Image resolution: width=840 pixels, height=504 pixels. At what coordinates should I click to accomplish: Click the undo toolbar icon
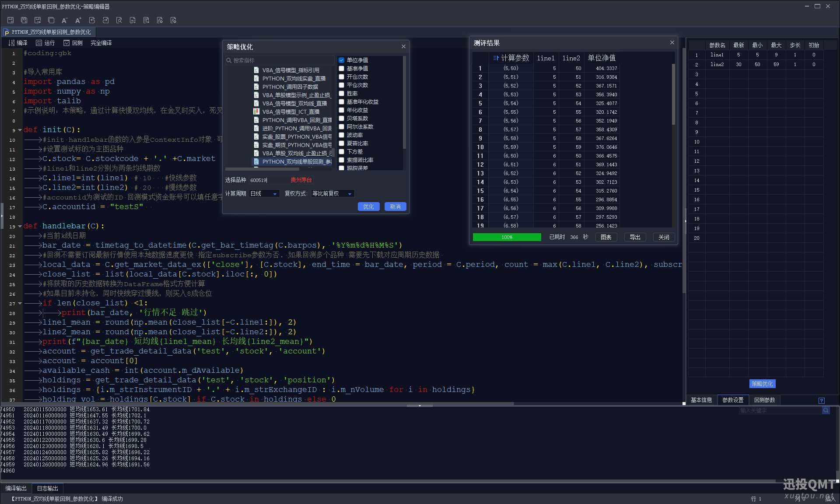click(x=92, y=20)
